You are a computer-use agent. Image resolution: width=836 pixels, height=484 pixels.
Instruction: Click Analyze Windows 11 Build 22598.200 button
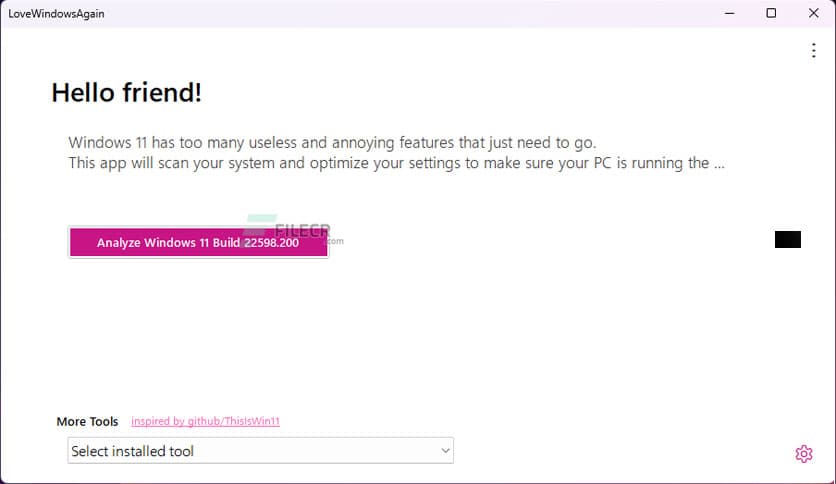click(198, 243)
